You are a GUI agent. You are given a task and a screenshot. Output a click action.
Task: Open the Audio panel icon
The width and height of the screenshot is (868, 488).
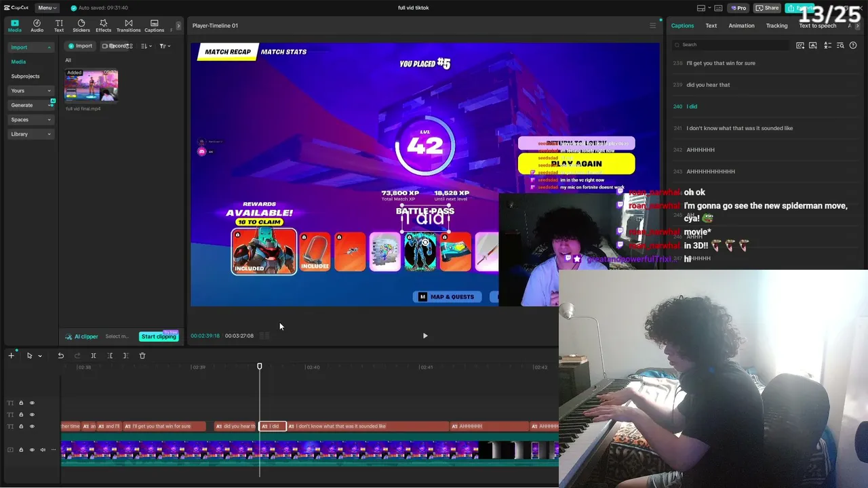[x=37, y=26]
